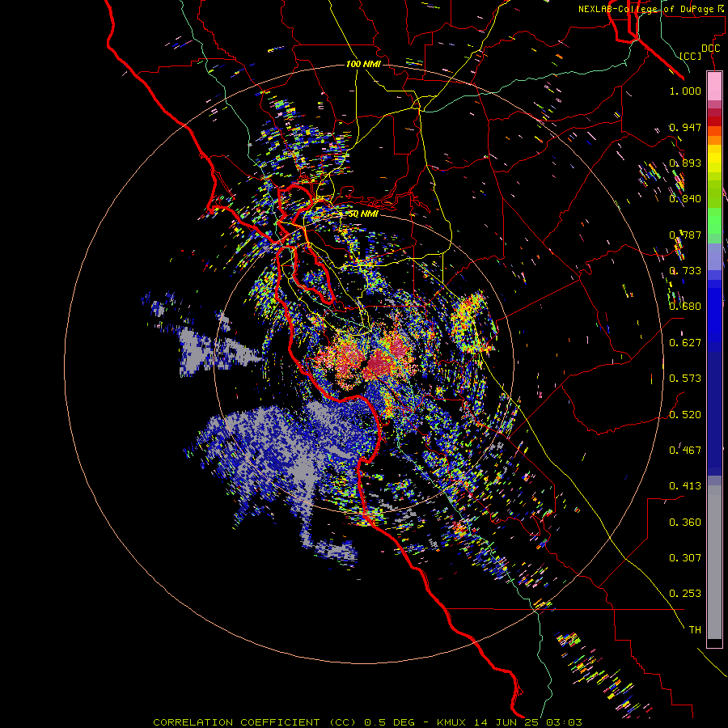This screenshot has width=728, height=728.
Task: Click the TH threshold label on the scale
Action: [x=695, y=630]
